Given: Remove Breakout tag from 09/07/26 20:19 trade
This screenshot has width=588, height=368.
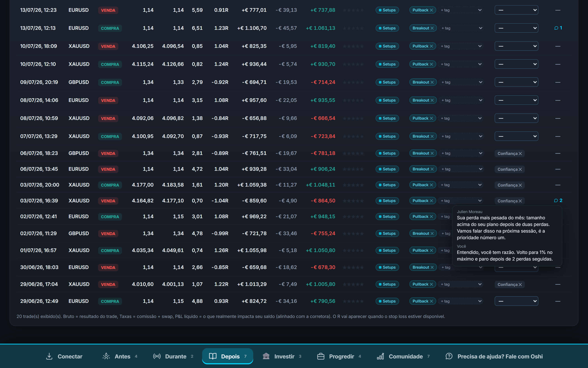Looking at the screenshot, I should click(432, 82).
